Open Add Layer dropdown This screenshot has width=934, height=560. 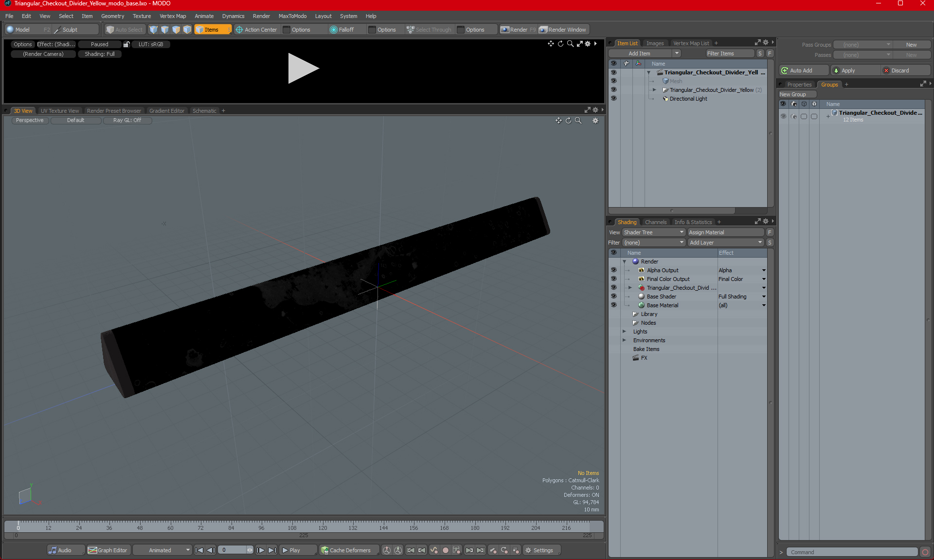tap(726, 243)
